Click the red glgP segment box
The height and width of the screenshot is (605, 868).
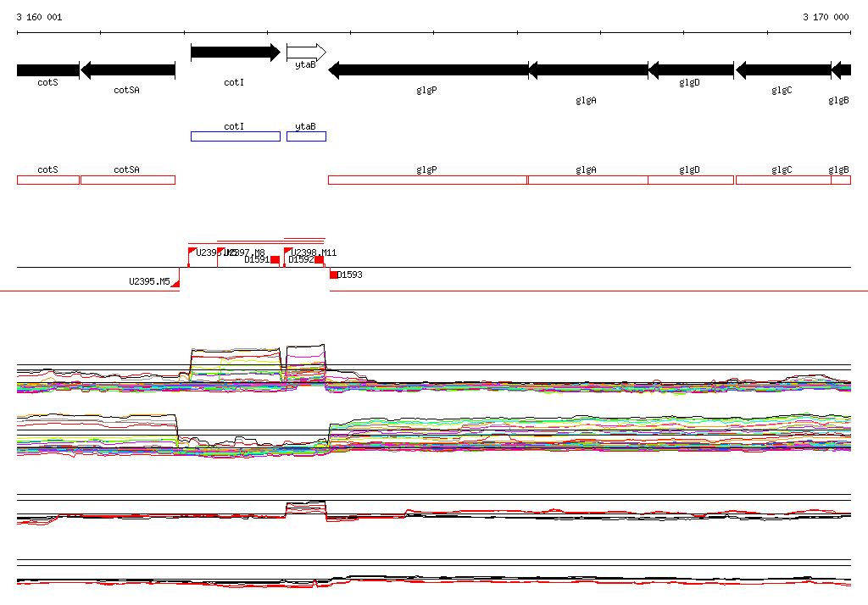428,180
